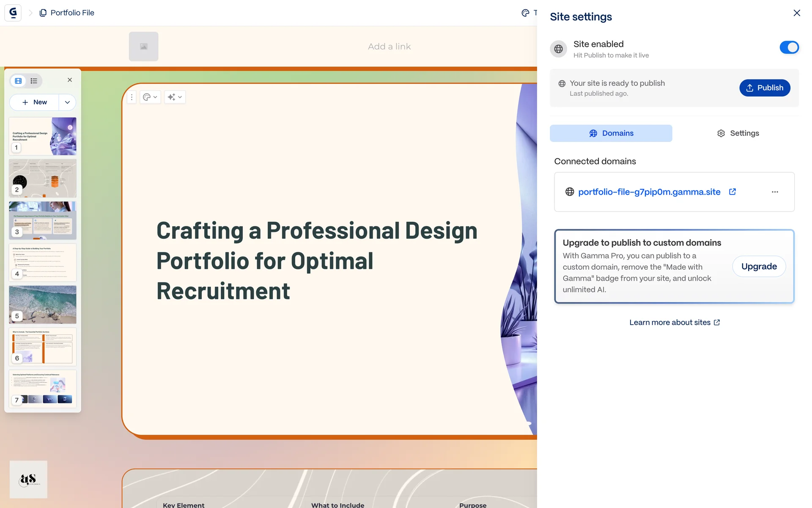Open the connected domain more options menu
This screenshot has width=812, height=508.
[774, 192]
